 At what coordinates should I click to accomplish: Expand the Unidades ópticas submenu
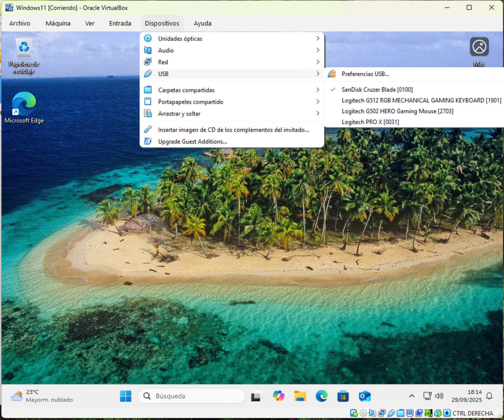click(x=232, y=38)
